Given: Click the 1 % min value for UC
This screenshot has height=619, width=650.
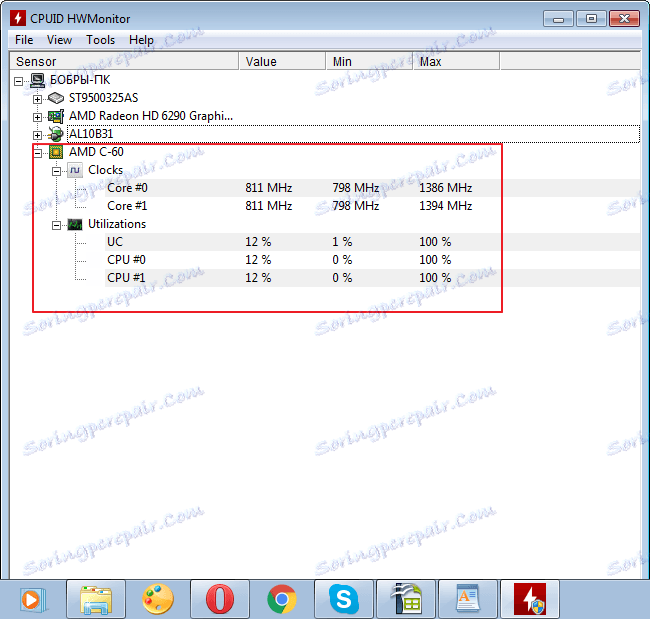Looking at the screenshot, I should [342, 242].
